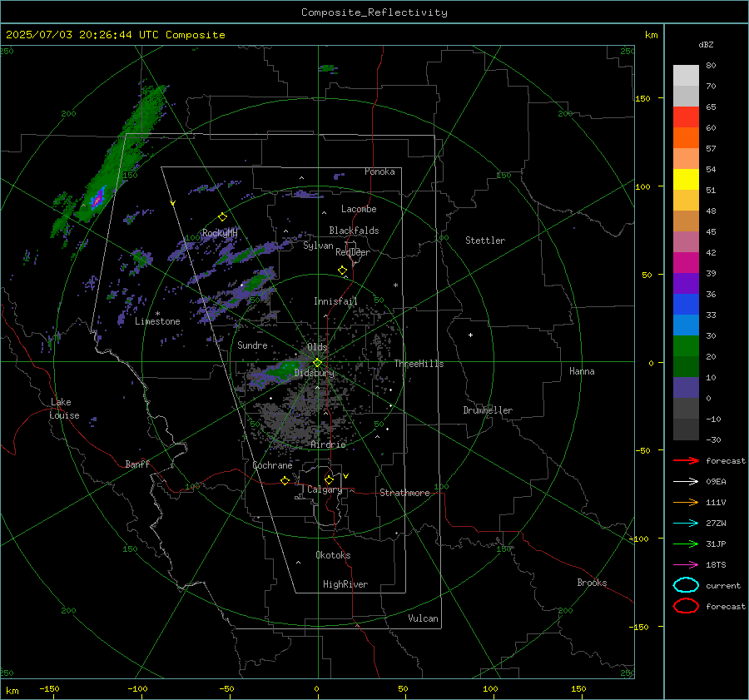
Task: Click the pink storm core northwest of RockyMH
Action: point(97,199)
